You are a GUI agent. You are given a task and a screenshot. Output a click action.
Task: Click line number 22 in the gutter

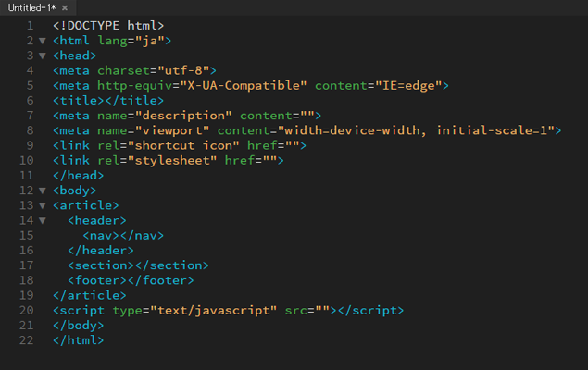(26, 340)
